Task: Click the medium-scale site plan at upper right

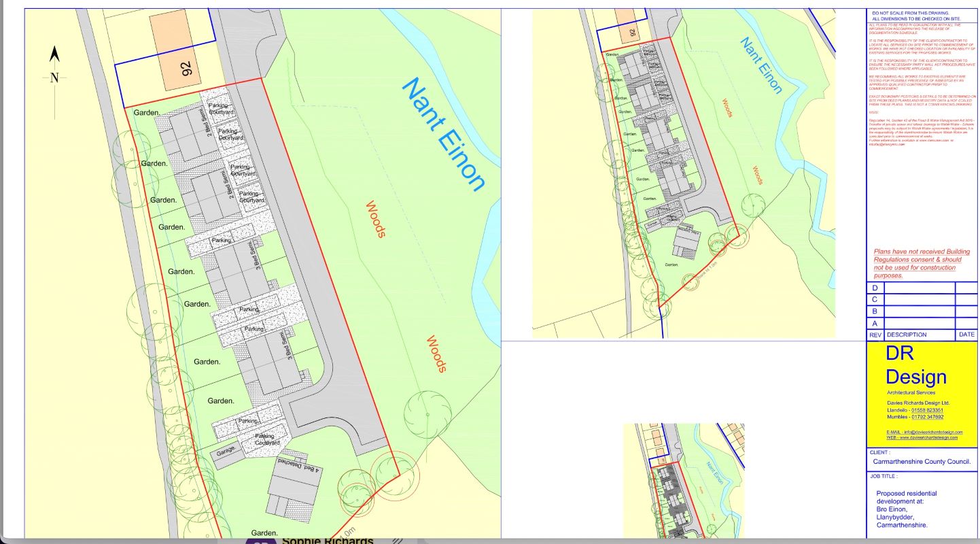Action: 683,173
